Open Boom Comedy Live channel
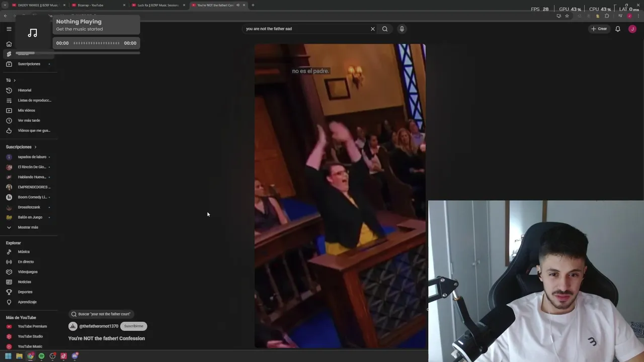 29,197
